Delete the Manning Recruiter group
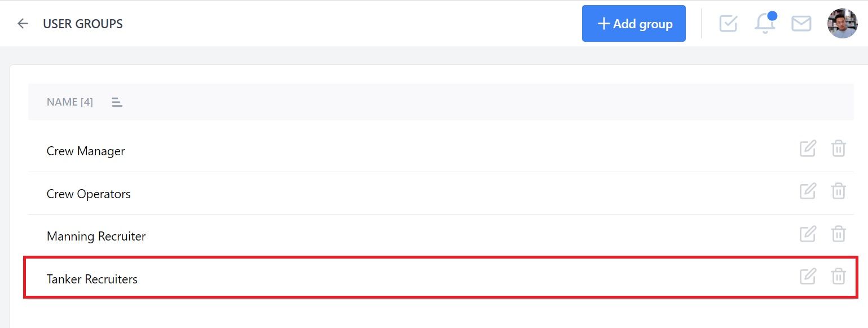Screen dimensions: 868x328 tap(839, 234)
